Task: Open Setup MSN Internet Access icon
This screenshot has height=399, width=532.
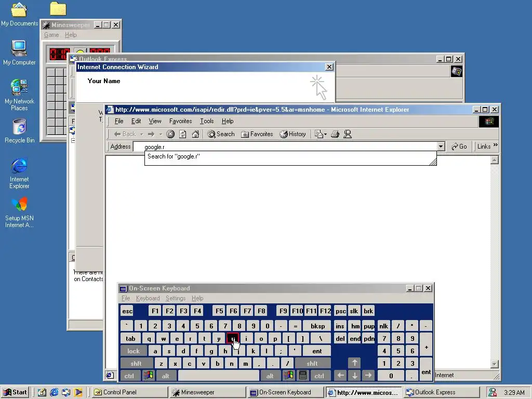Action: [19, 212]
